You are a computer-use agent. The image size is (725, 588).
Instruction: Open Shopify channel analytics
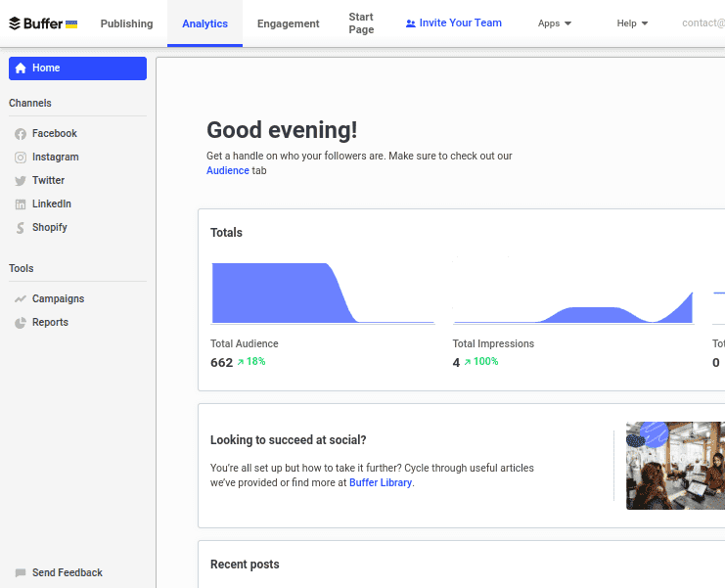[x=50, y=227]
